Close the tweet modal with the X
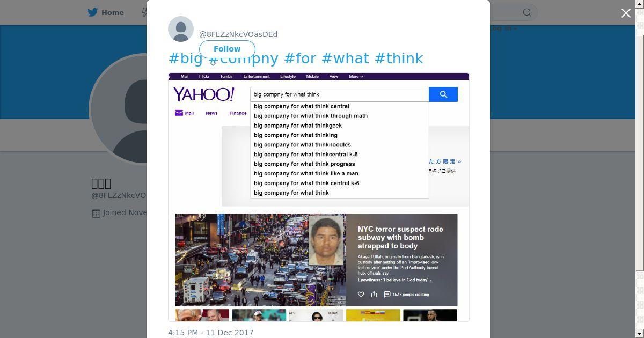 click(626, 13)
